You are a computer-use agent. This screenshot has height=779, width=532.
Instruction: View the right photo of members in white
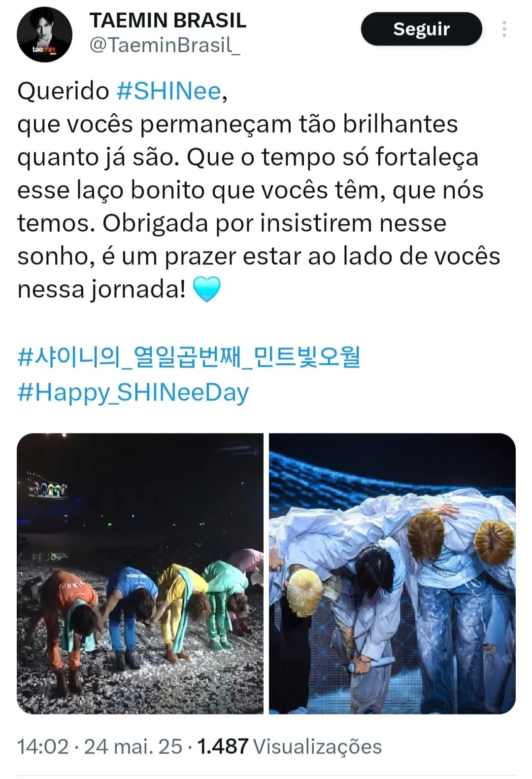392,573
